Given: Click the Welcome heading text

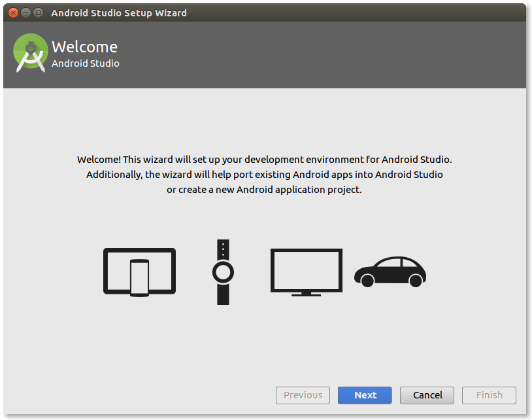Looking at the screenshot, I should coord(84,47).
